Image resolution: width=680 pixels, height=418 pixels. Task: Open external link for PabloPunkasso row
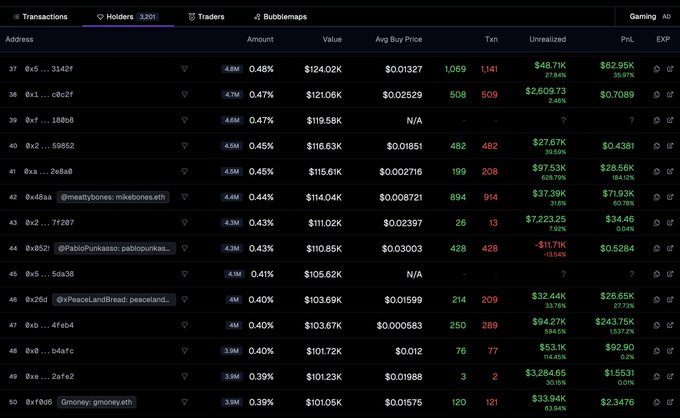(670, 248)
